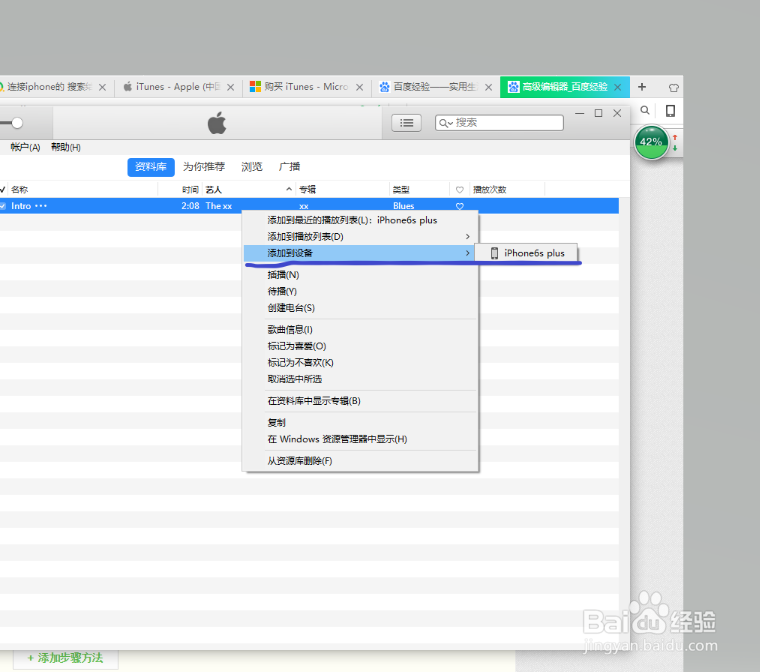Choose iPhone6s plus in device submenu
This screenshot has height=672, width=760.
pos(526,253)
